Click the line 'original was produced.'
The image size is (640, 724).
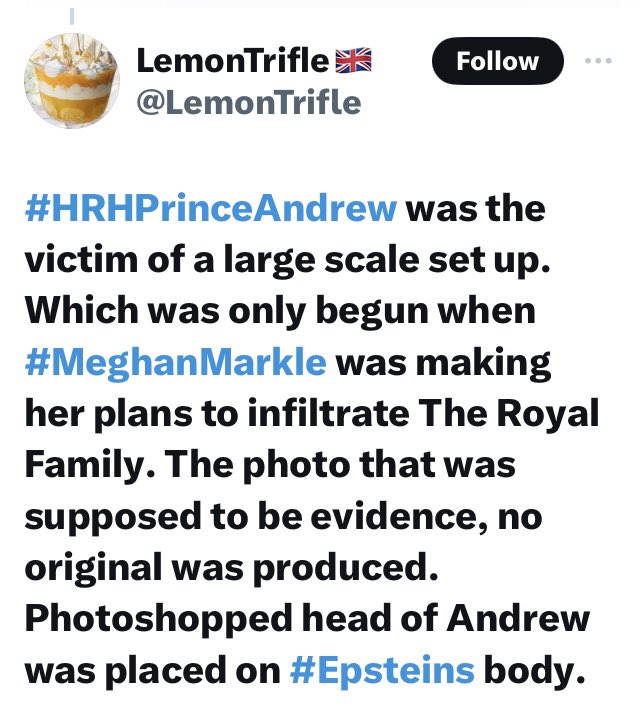(231, 567)
